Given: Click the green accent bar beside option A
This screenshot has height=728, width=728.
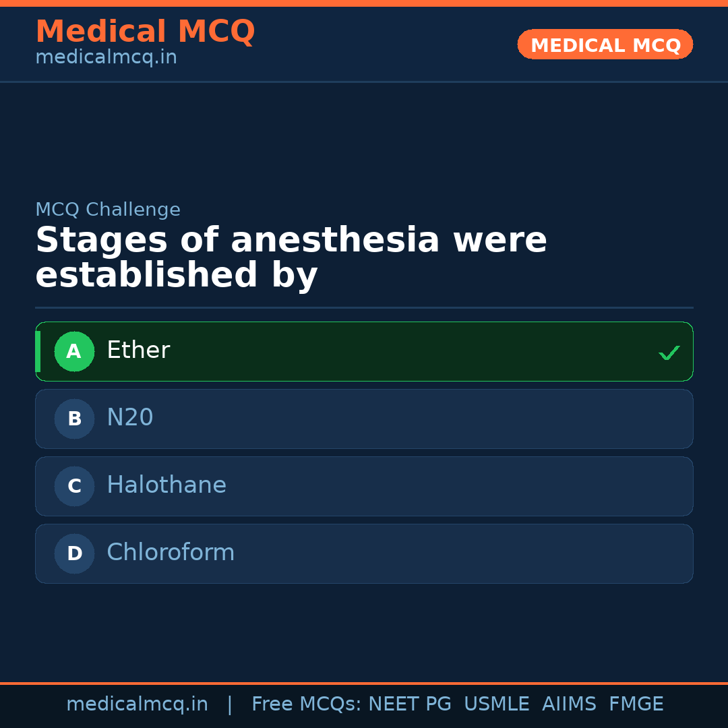Looking at the screenshot, I should 38,351.
